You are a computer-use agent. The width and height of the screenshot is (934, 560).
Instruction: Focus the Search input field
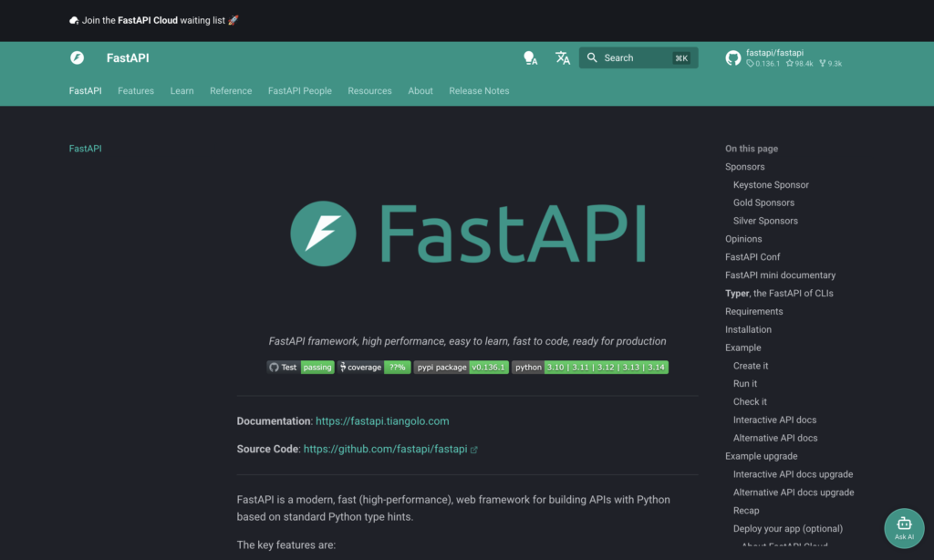(x=638, y=57)
